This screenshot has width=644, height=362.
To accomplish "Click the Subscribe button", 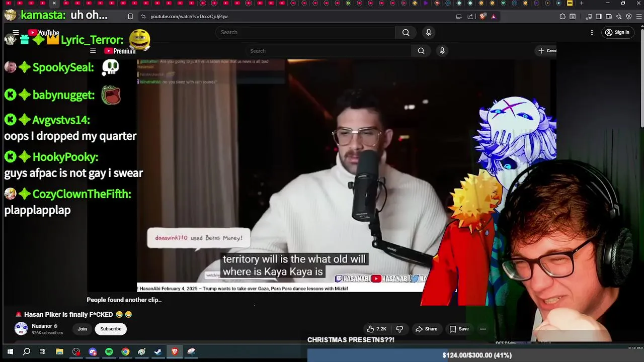I will click(x=111, y=329).
